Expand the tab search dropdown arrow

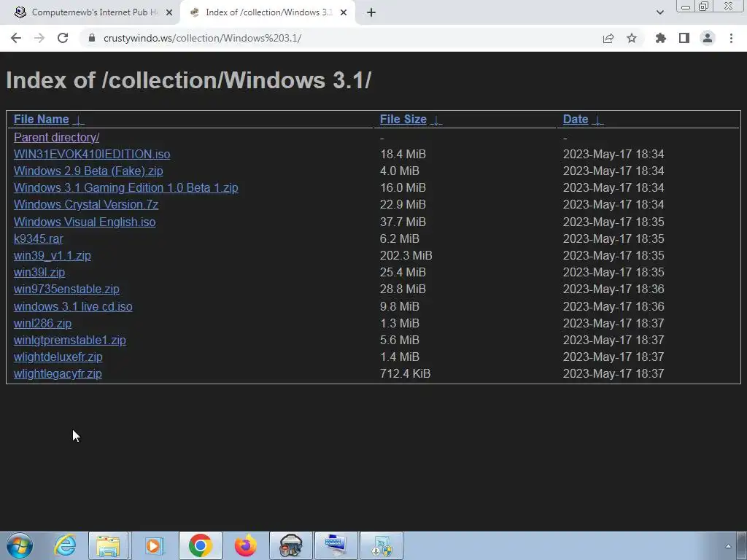coord(659,12)
